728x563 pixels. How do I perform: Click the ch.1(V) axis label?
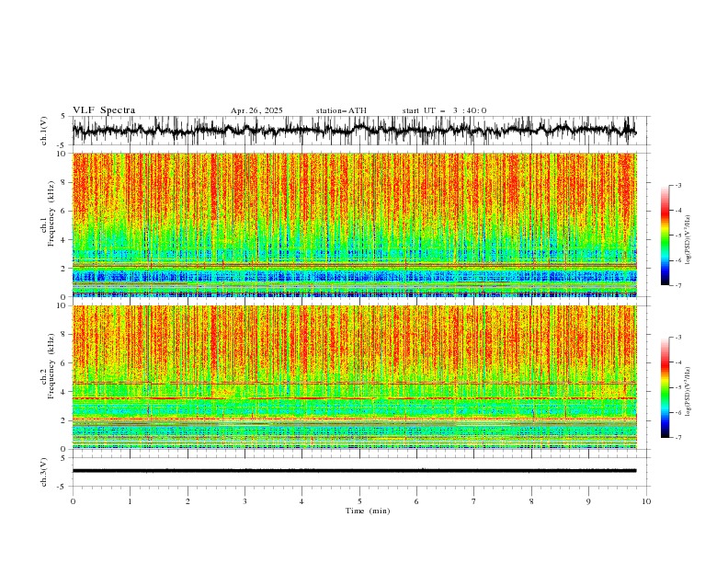44,131
